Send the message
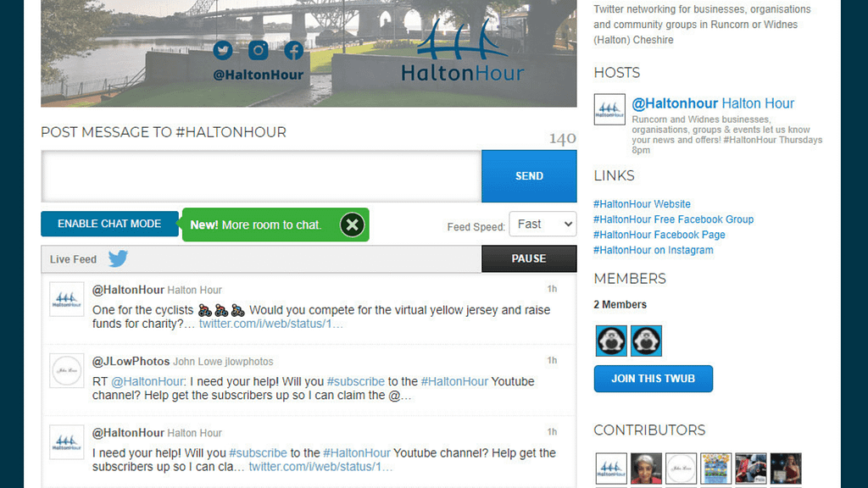Screen dimensions: 868x488 529,176
